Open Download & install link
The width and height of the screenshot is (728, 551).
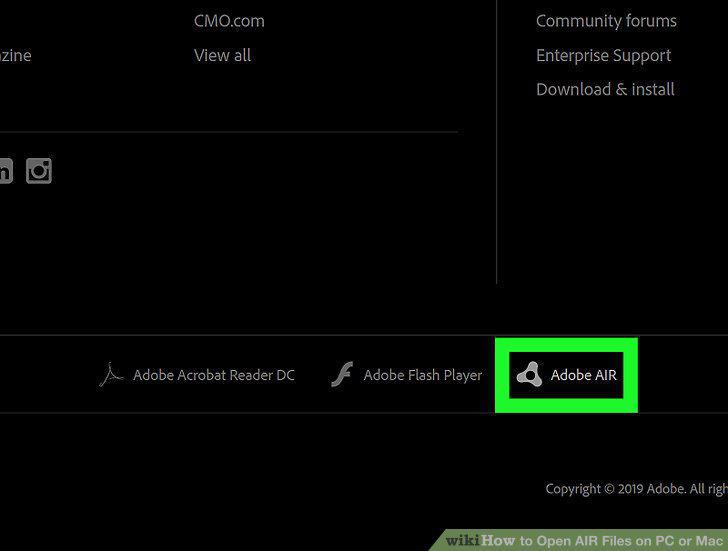605,89
